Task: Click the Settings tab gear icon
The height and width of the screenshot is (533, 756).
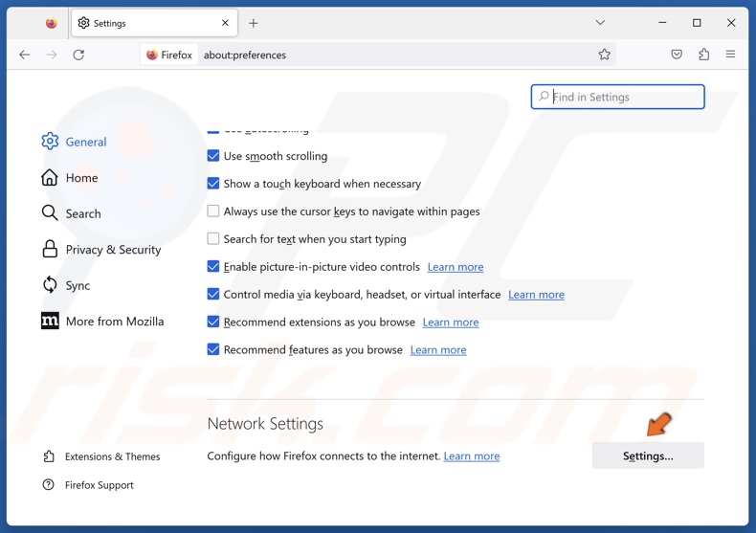Action: [x=83, y=23]
